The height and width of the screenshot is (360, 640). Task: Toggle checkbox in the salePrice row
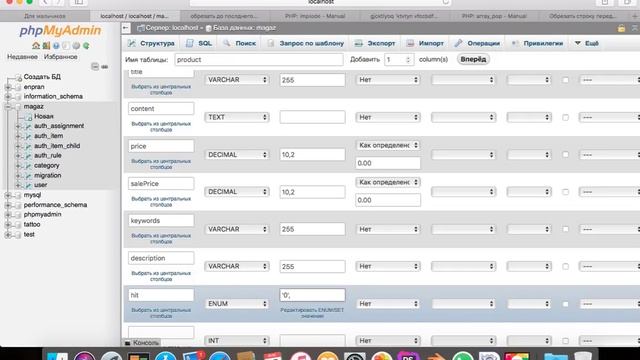[x=565, y=192]
